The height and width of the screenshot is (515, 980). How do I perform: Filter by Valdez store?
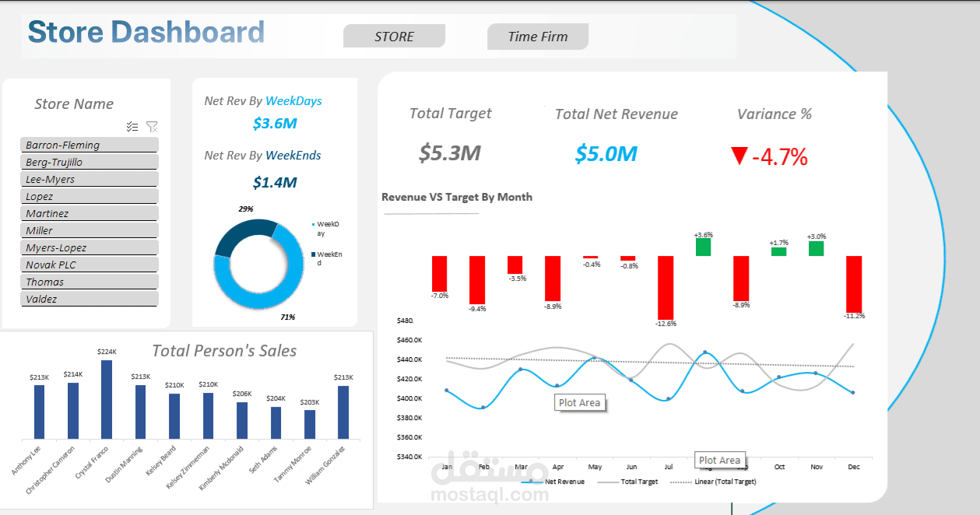pyautogui.click(x=90, y=299)
